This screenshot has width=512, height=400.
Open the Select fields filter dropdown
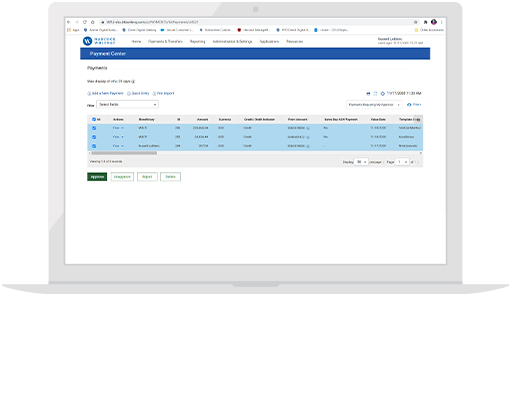[x=127, y=104]
